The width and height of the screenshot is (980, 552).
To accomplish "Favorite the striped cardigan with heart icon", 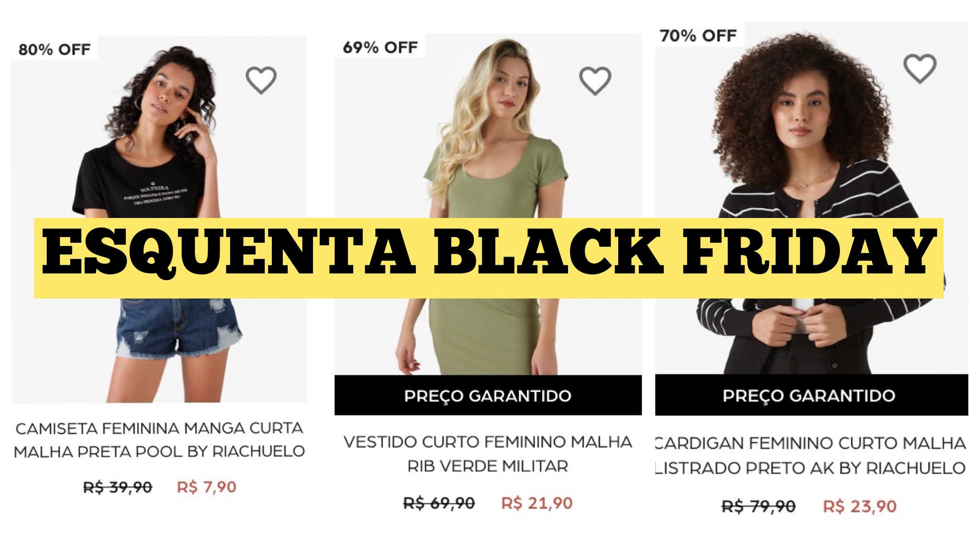I will 920,68.
